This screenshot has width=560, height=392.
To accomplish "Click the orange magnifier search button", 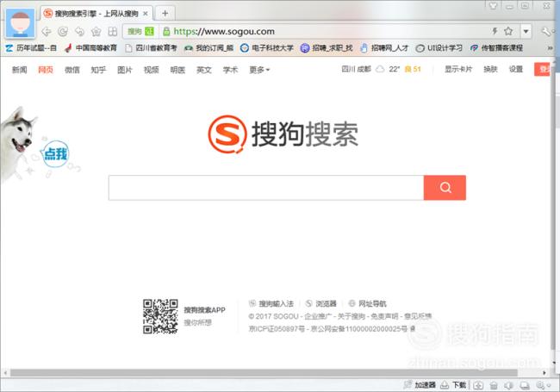I will tap(445, 188).
